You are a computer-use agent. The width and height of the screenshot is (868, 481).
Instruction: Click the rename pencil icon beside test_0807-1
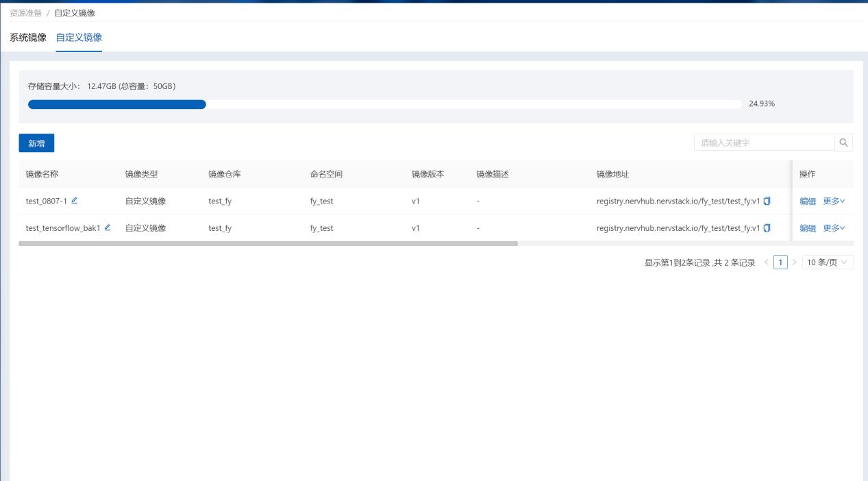coord(75,200)
